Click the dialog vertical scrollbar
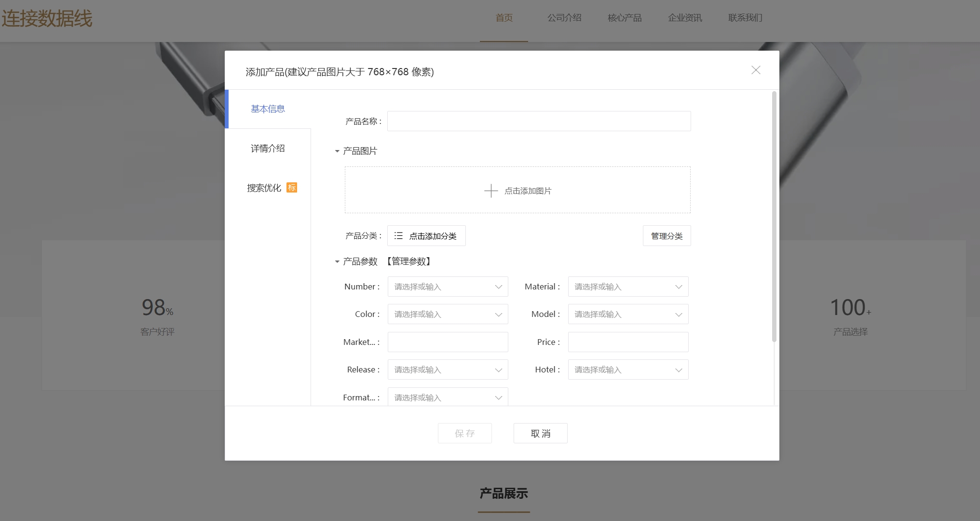This screenshot has width=980, height=521. click(774, 217)
